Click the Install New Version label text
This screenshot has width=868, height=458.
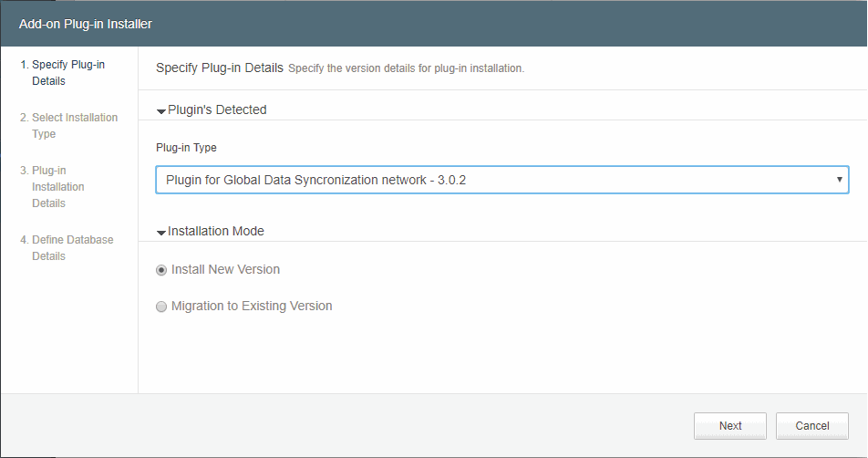pos(225,270)
